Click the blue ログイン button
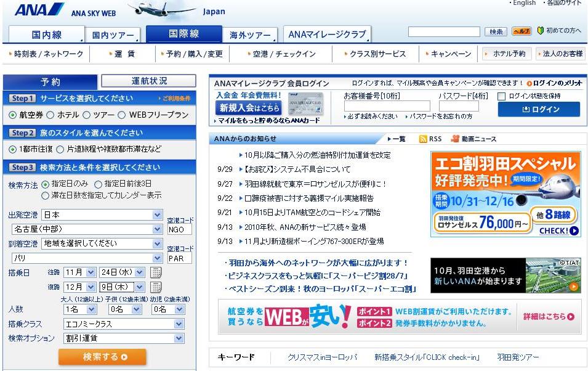This screenshot has width=588, height=371. click(539, 110)
